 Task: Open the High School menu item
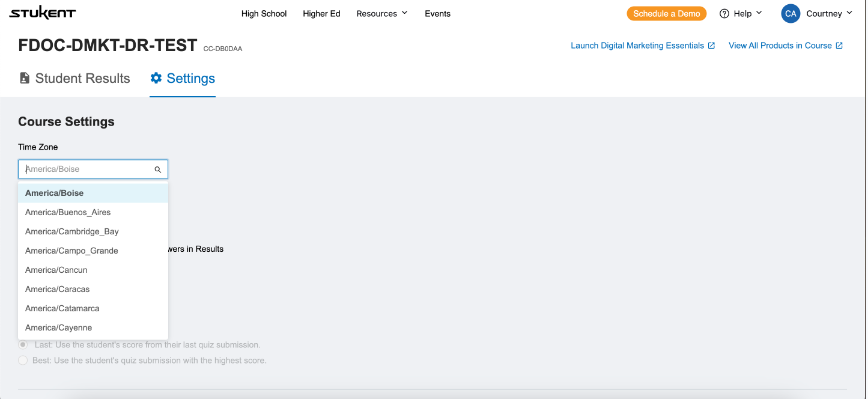click(x=264, y=13)
